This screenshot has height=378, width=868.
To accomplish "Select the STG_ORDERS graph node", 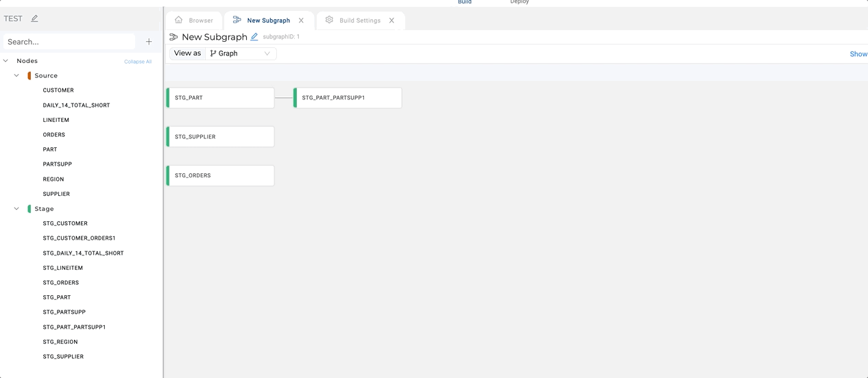I will (x=220, y=176).
